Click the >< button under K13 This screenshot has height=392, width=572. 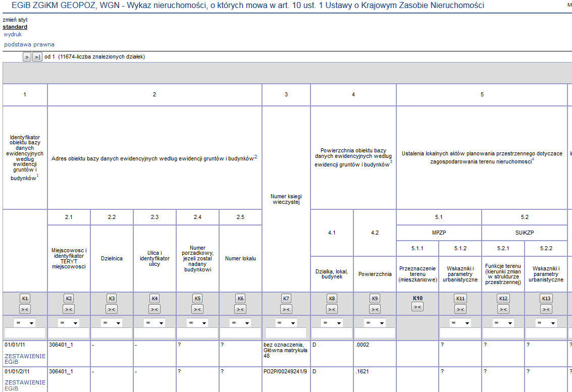click(546, 309)
